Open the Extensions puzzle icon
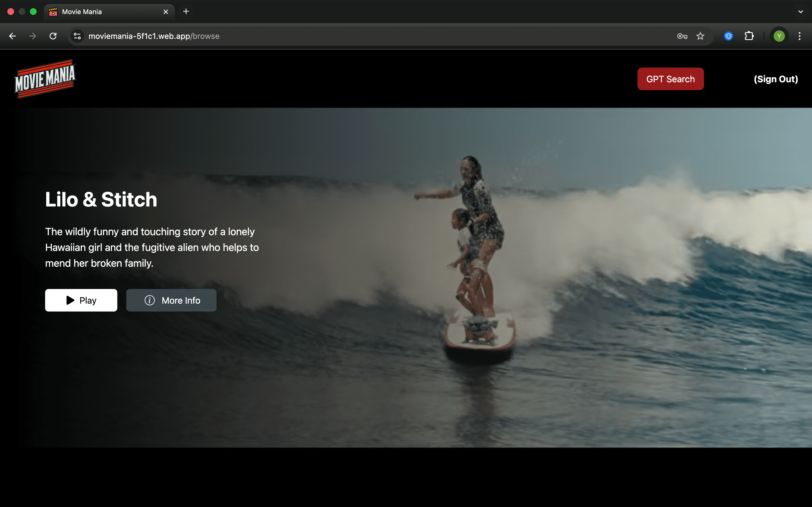 click(749, 36)
